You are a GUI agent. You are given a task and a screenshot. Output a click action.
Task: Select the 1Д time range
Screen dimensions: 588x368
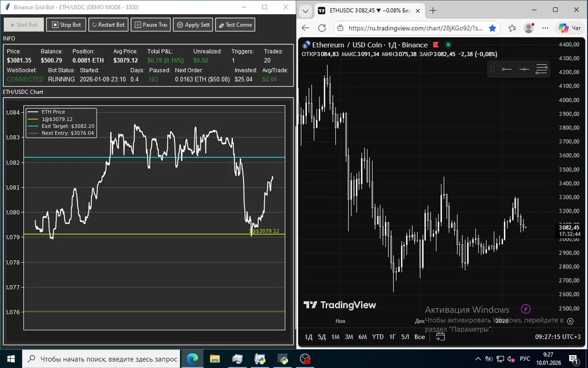[x=309, y=337]
